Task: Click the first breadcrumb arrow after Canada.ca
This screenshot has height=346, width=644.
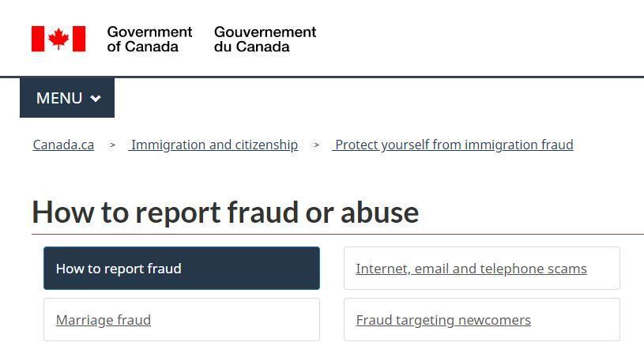Action: [x=112, y=145]
